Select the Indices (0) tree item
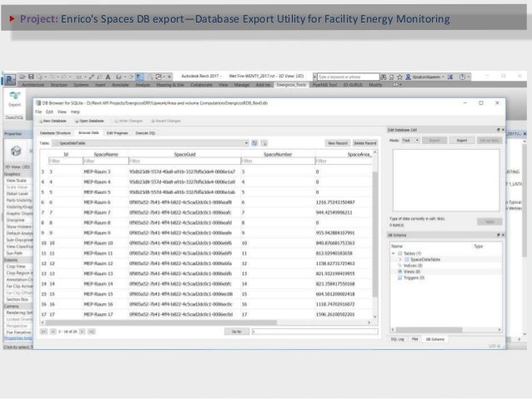 [x=413, y=266]
